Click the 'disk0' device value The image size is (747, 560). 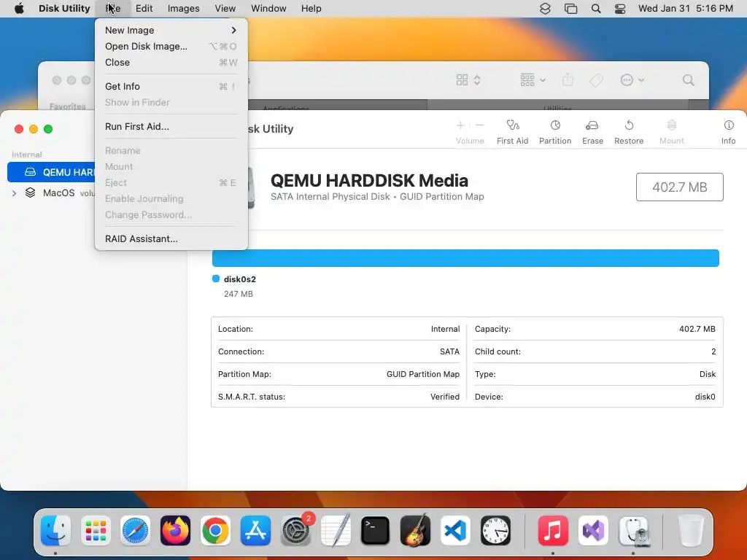point(705,397)
